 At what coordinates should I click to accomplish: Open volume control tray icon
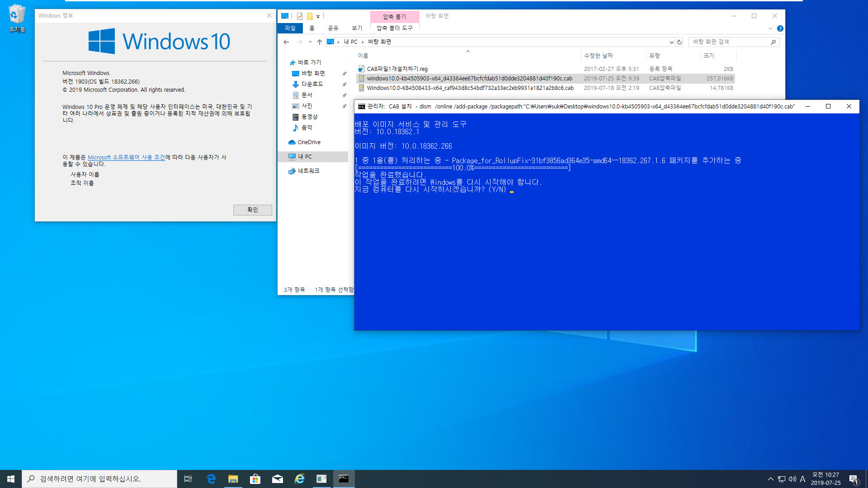pos(793,479)
